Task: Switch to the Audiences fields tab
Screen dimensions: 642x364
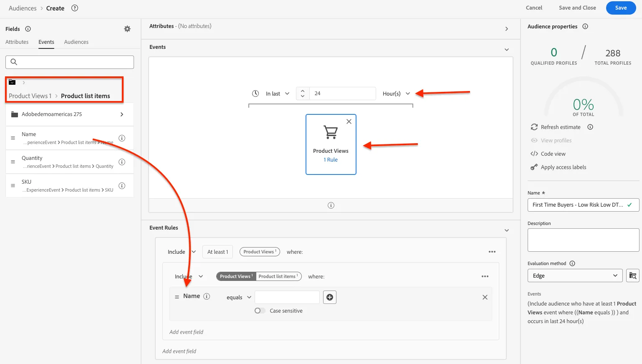Action: coord(76,42)
